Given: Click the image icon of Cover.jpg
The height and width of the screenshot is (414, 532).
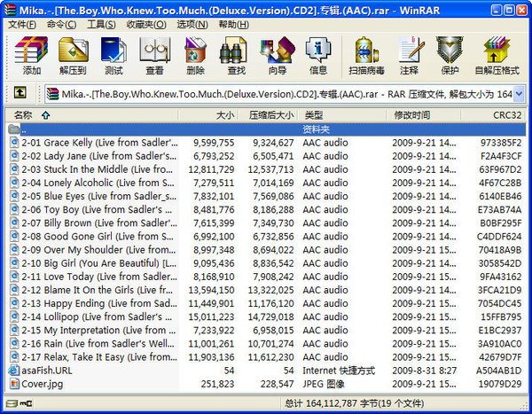Looking at the screenshot, I should click(x=14, y=384).
